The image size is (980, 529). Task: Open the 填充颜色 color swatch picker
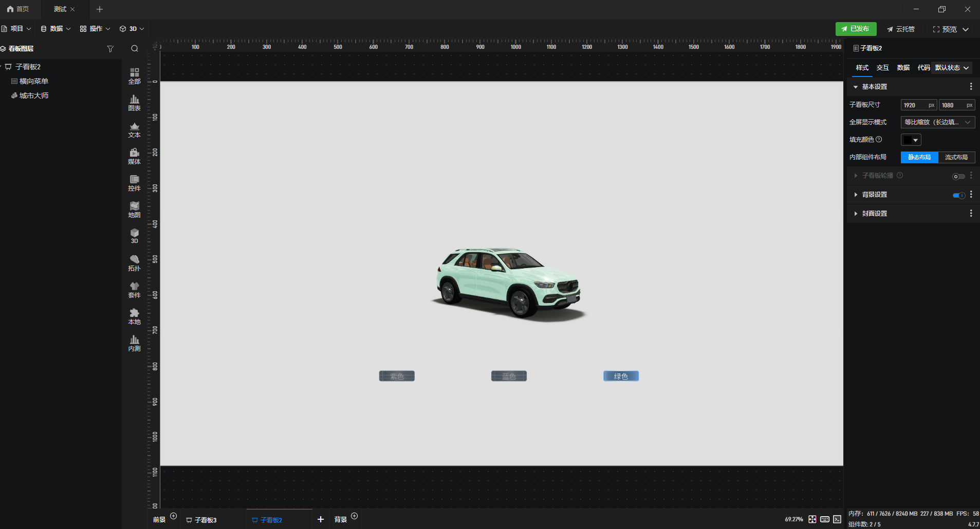click(x=911, y=140)
